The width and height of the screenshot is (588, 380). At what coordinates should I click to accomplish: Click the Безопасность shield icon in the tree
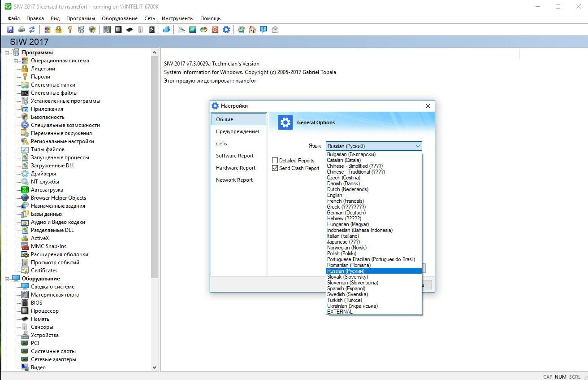click(25, 117)
